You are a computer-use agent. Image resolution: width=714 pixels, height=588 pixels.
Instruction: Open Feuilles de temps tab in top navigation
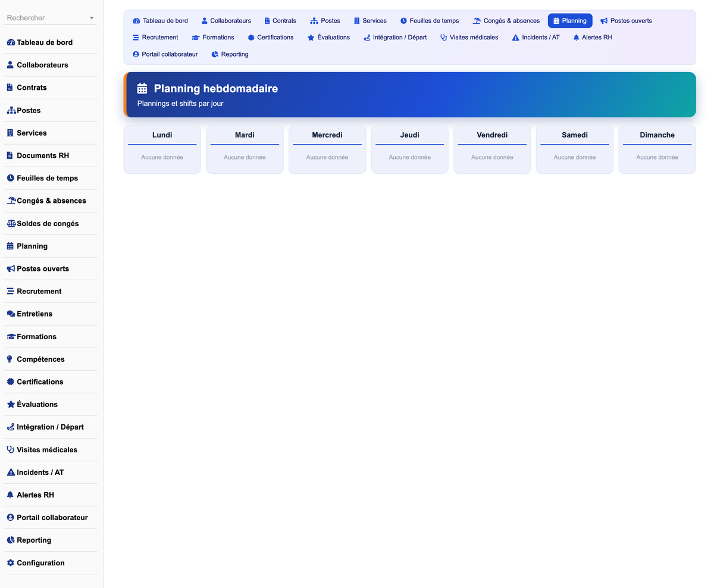[430, 21]
